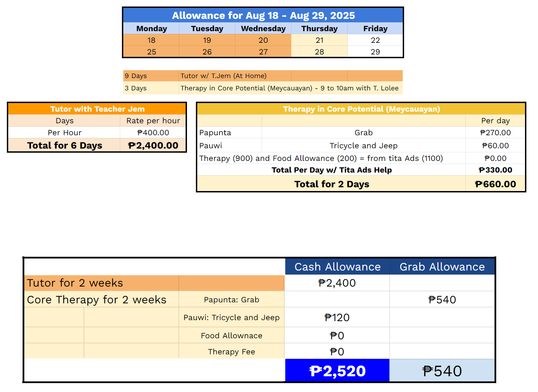Select the Wednesday column header cell

[x=263, y=28]
